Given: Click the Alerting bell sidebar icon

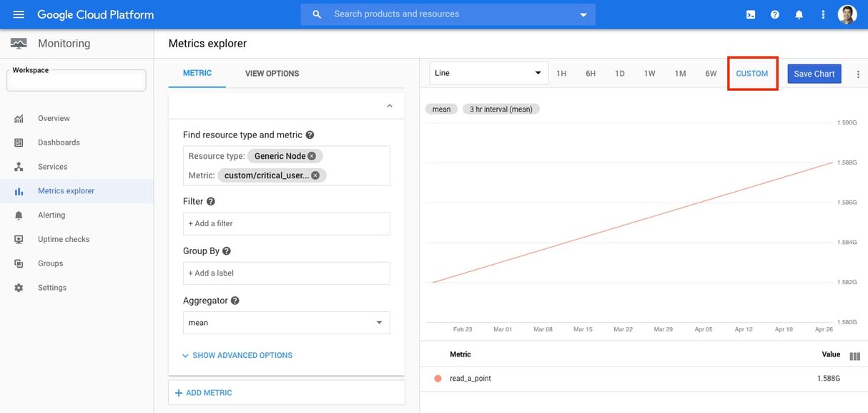Looking at the screenshot, I should tap(19, 215).
